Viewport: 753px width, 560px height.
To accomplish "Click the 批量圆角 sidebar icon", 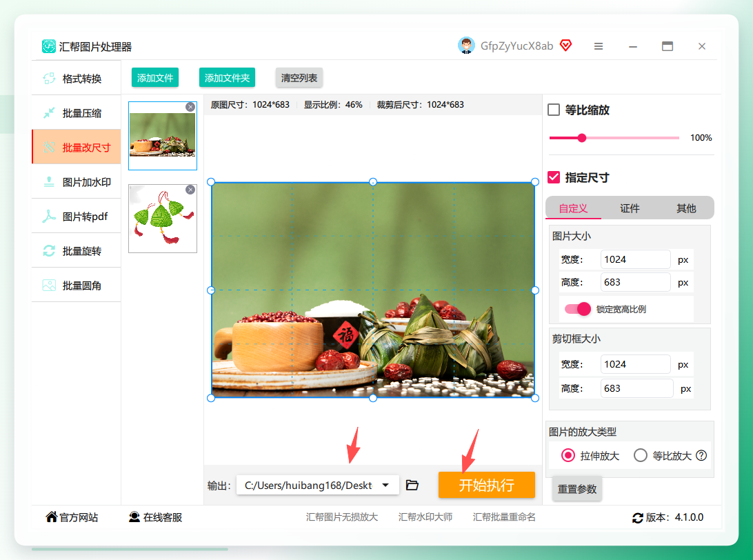I will [x=49, y=286].
